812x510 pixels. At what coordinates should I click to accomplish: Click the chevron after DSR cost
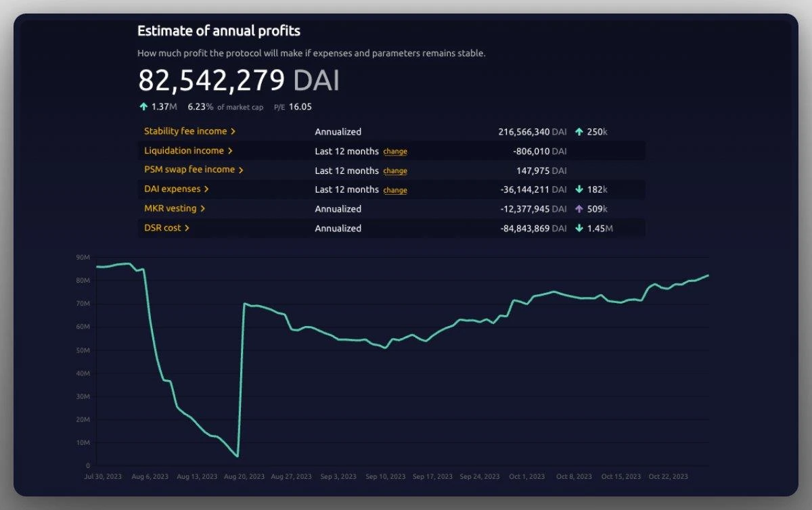pyautogui.click(x=187, y=228)
